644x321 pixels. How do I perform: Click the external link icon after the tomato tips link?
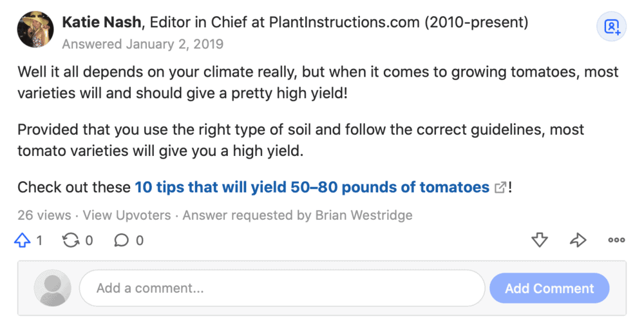tap(500, 188)
